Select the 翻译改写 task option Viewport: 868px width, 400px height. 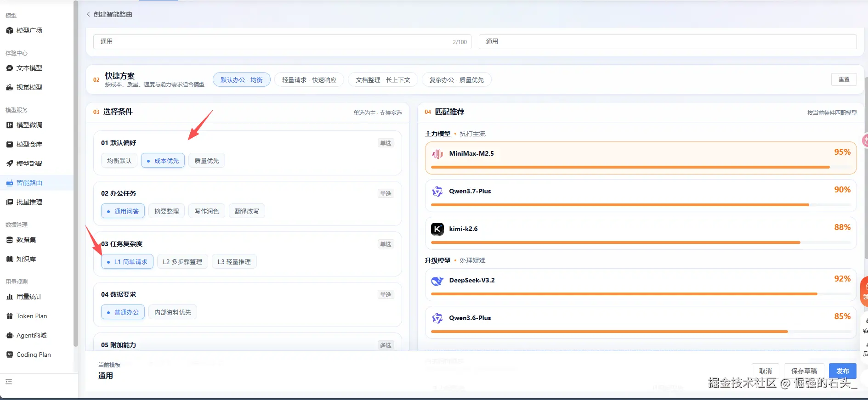[x=247, y=211]
